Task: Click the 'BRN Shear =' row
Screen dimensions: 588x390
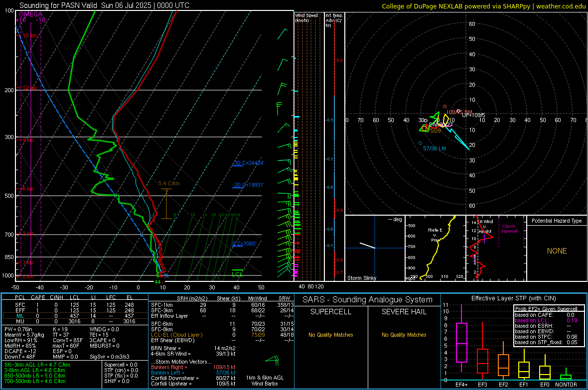Action: pyautogui.click(x=193, y=348)
